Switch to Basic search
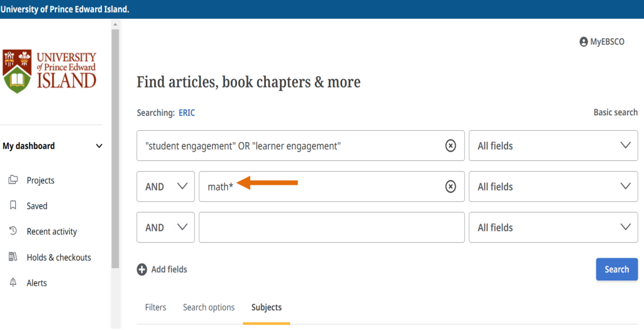The height and width of the screenshot is (330, 644). [615, 113]
